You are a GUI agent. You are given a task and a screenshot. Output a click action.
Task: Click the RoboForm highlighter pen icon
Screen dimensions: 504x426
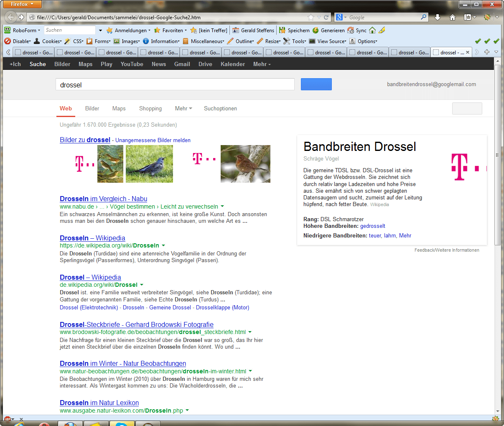pos(382,30)
